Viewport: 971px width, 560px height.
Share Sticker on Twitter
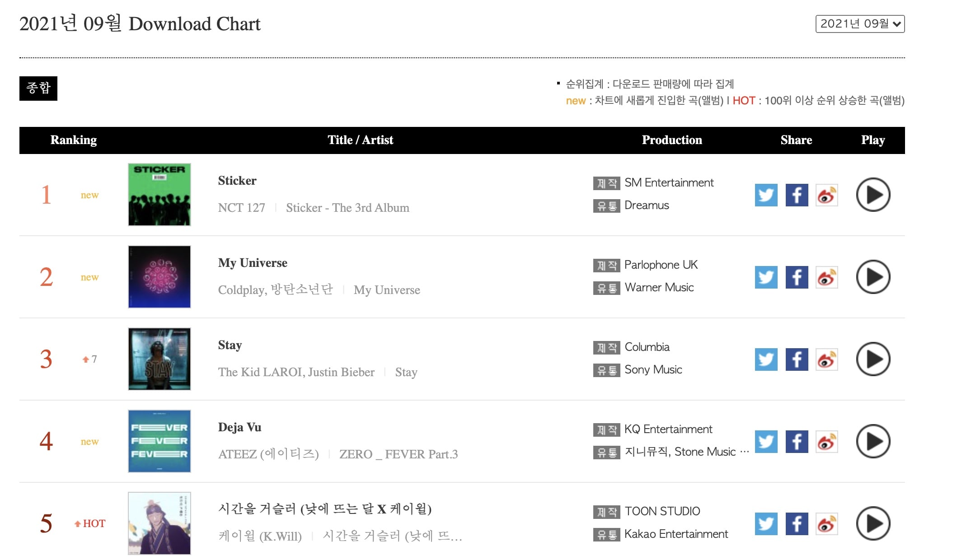(766, 195)
